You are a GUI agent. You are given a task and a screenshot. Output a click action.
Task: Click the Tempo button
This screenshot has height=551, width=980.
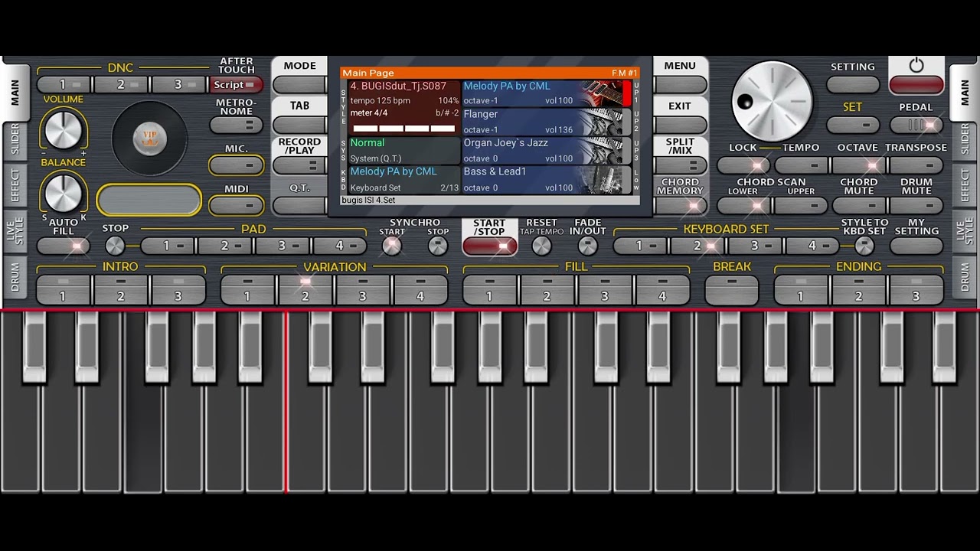click(x=801, y=165)
